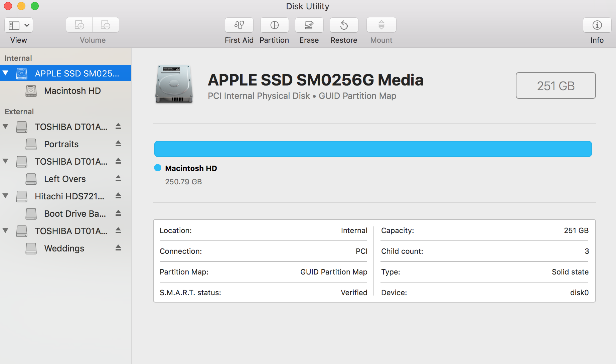Click the Location Internal value
The image size is (616, 364).
point(354,230)
